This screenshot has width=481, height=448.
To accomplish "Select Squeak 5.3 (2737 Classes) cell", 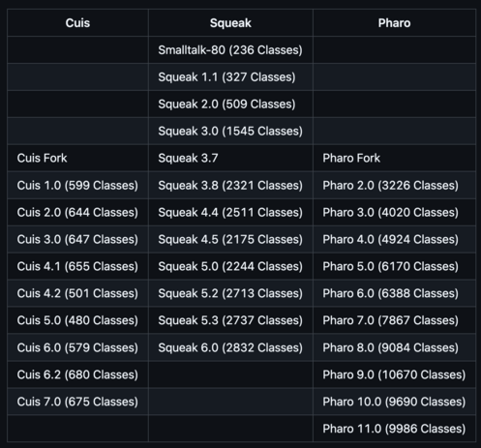I will click(x=230, y=320).
